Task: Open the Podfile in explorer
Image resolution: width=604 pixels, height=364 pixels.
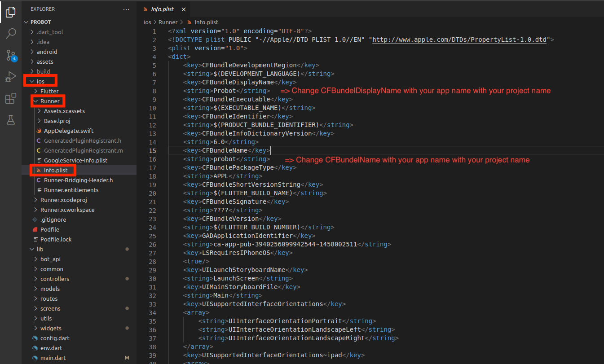Action: pyautogui.click(x=49, y=229)
